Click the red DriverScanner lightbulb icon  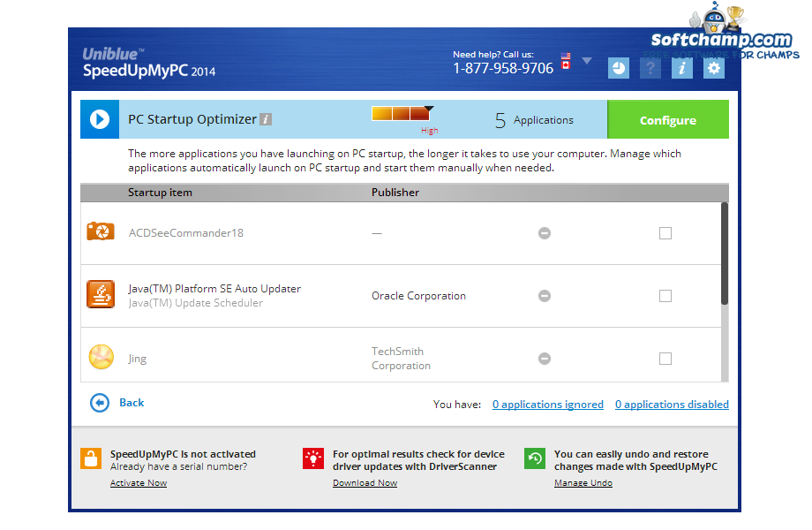pyautogui.click(x=313, y=458)
